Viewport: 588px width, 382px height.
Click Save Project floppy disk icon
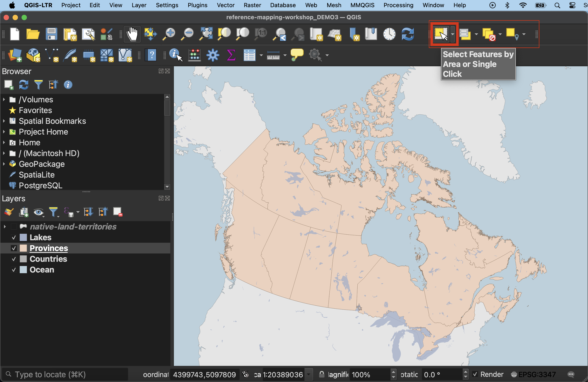tap(51, 34)
